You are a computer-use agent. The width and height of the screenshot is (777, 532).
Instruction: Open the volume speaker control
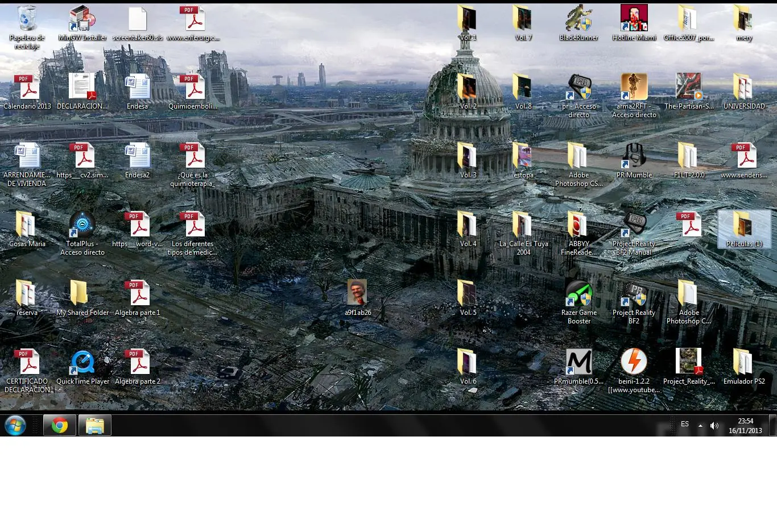[714, 425]
